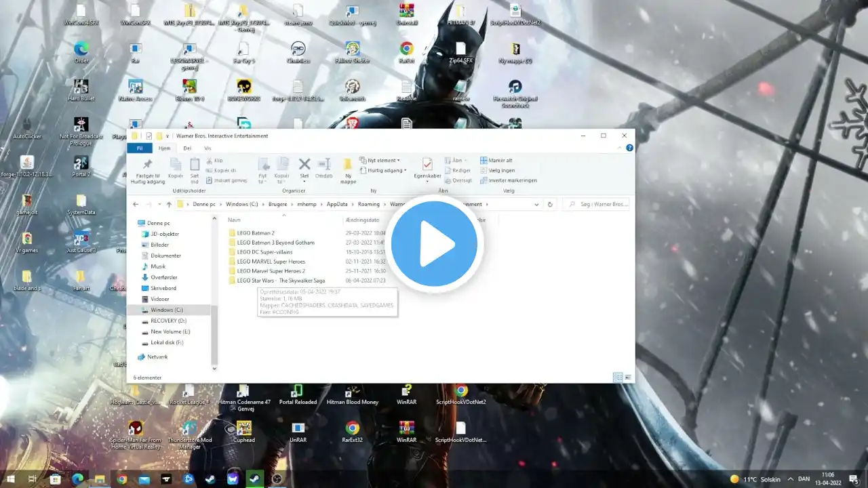Switch to the Del ribbon tab
This screenshot has width=868, height=488.
click(187, 148)
